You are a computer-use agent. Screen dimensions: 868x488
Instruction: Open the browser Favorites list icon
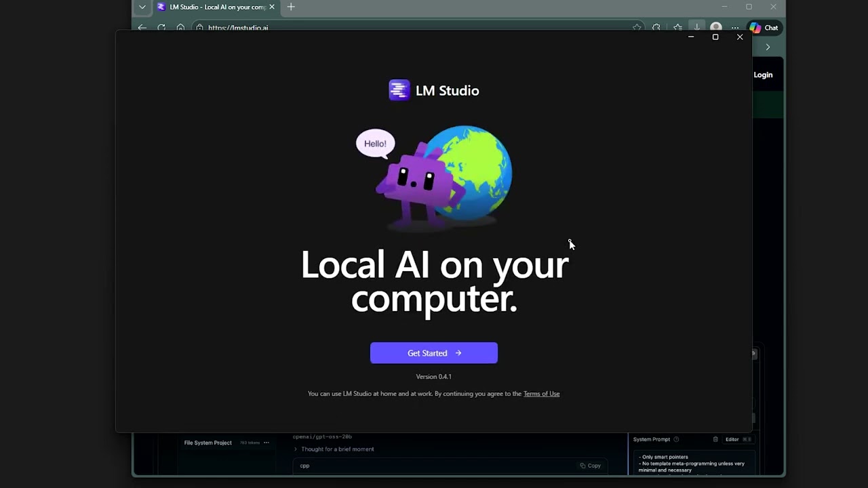[677, 28]
